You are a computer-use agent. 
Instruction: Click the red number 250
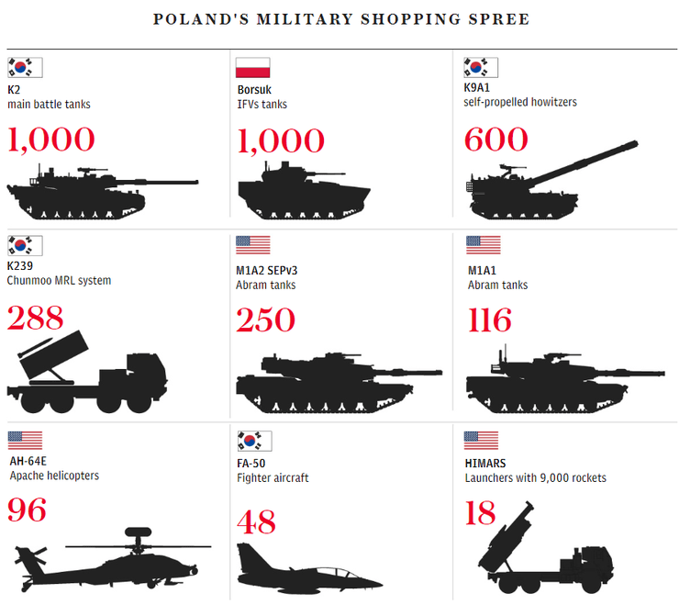pyautogui.click(x=266, y=319)
